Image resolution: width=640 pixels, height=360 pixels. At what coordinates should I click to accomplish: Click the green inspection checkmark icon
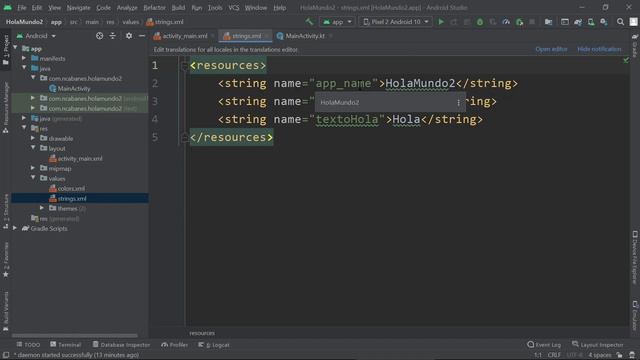point(626,60)
